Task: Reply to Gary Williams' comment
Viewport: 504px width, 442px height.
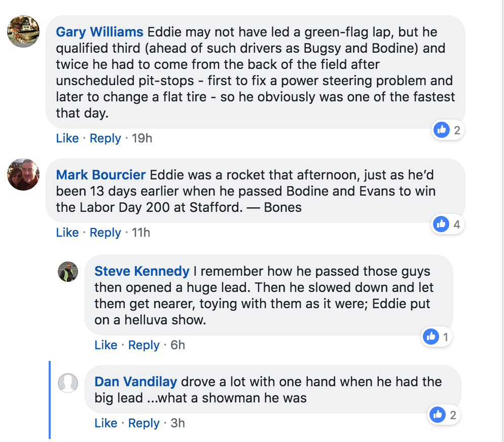Action: click(x=105, y=138)
